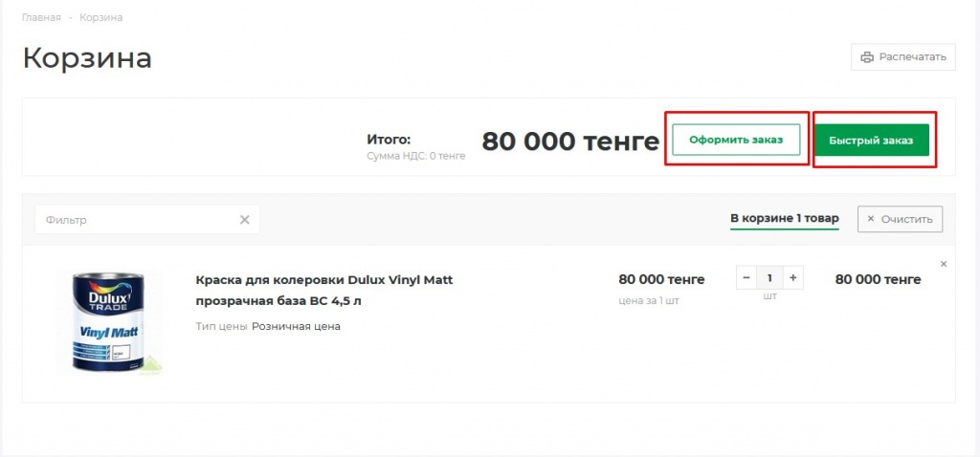This screenshot has width=980, height=457.
Task: Click the printer icon in the Распечатать button
Action: pos(867,57)
